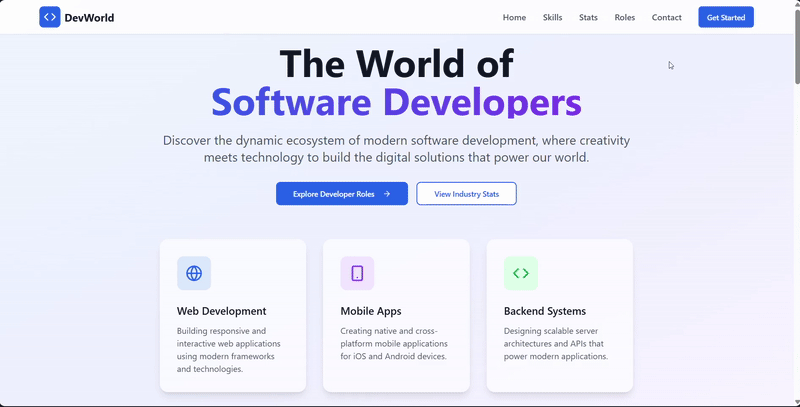Open the Home nav link
The height and width of the screenshot is (407, 800).
(x=514, y=17)
